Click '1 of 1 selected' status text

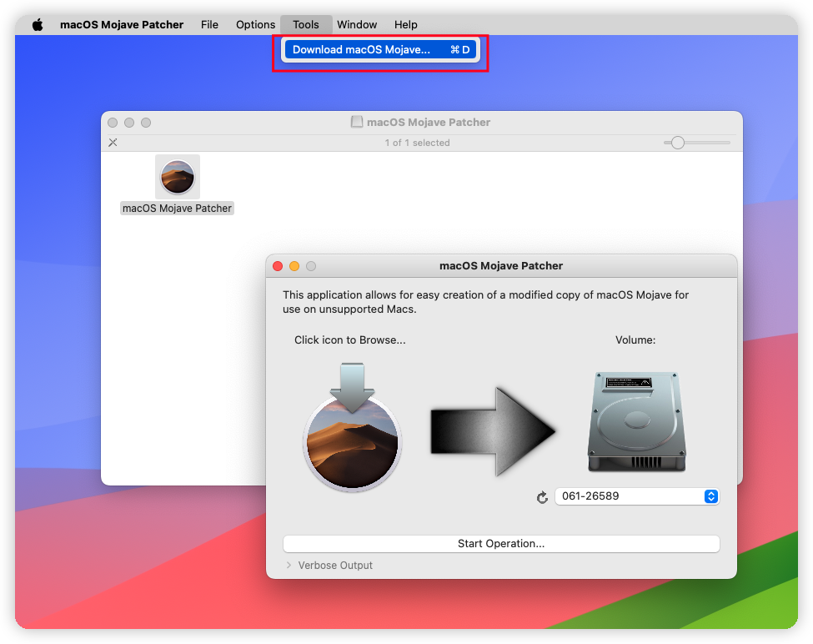417,143
